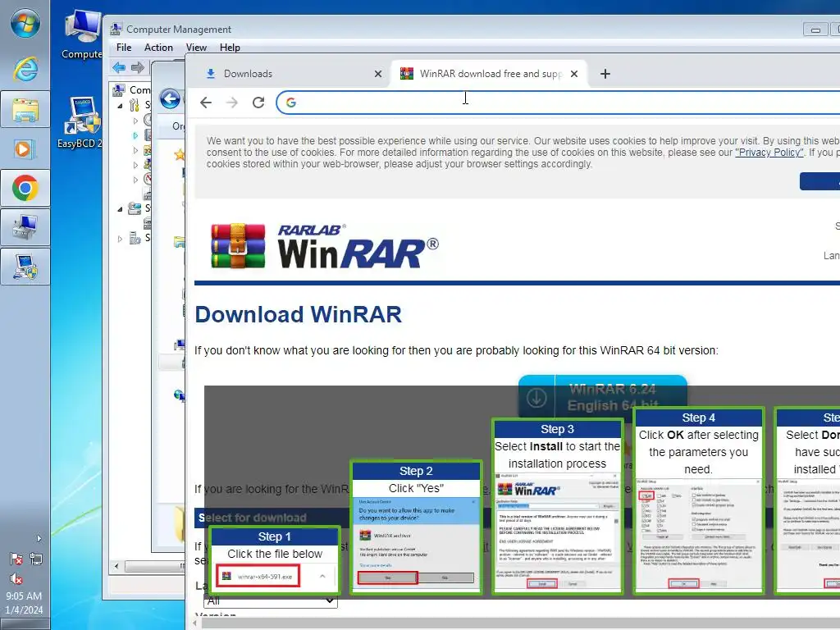Switch to Computer Management taskbar button
Viewport: 840px width, 630px height.
(x=25, y=227)
